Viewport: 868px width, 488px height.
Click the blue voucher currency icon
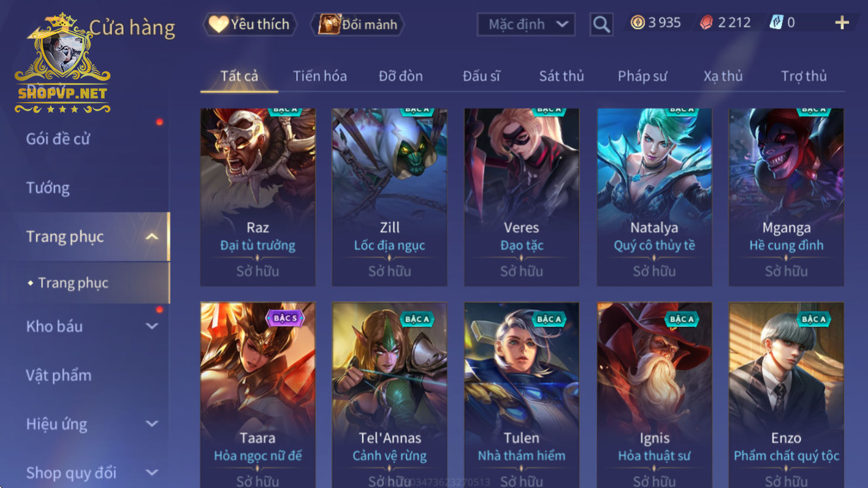point(776,23)
